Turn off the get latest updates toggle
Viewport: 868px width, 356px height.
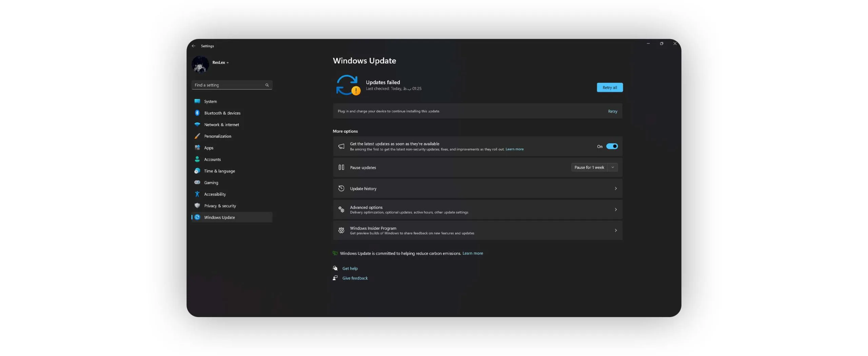pyautogui.click(x=612, y=146)
